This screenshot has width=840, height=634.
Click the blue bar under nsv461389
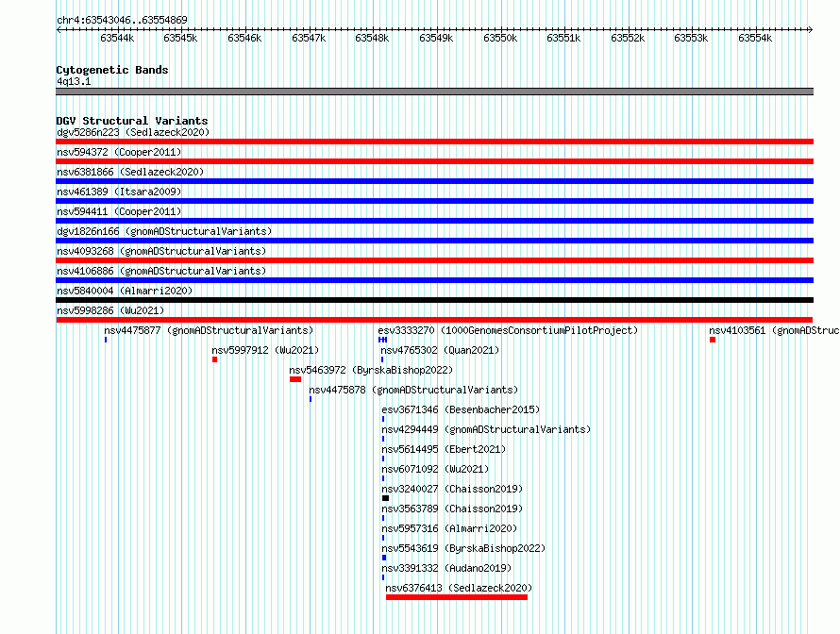coord(434,201)
